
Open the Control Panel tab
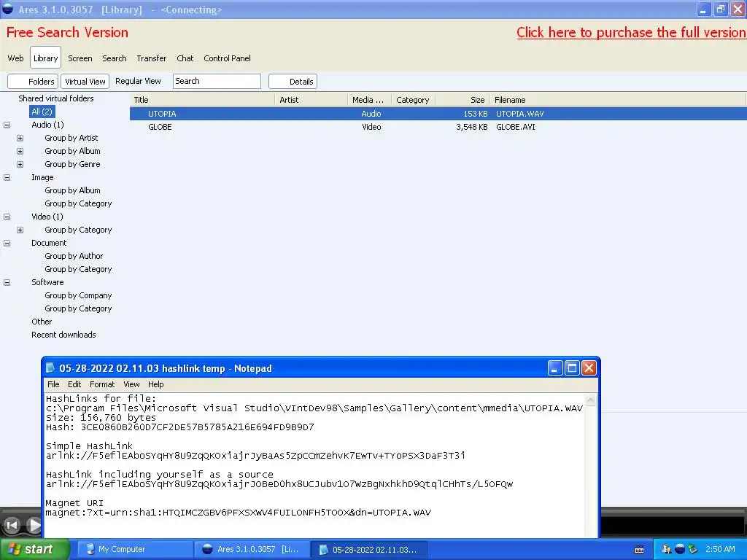tap(228, 58)
